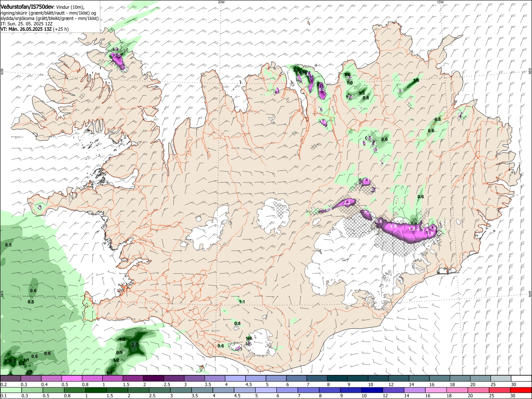Click the 20W longitude label
The image size is (532, 399).
pos(221,2)
